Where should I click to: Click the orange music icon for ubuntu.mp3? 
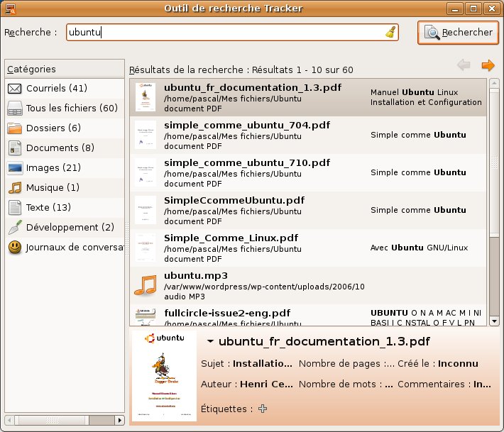tap(146, 285)
